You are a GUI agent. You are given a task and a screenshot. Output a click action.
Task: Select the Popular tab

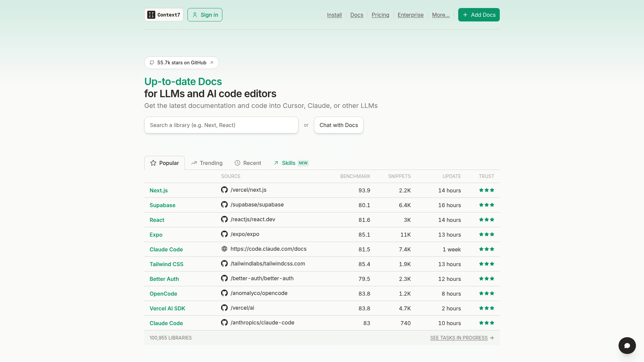(164, 163)
